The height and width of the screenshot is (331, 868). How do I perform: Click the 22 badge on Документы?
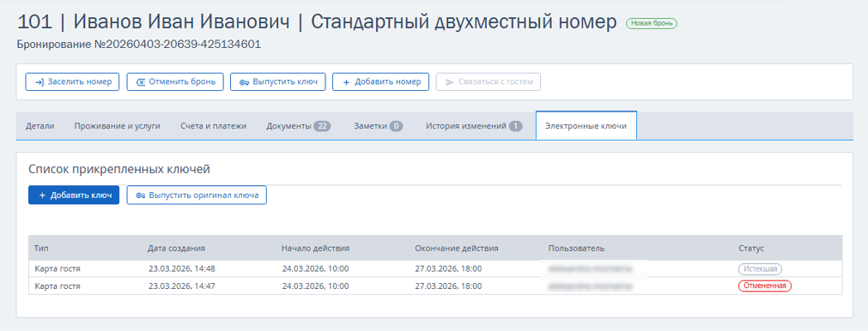click(322, 126)
